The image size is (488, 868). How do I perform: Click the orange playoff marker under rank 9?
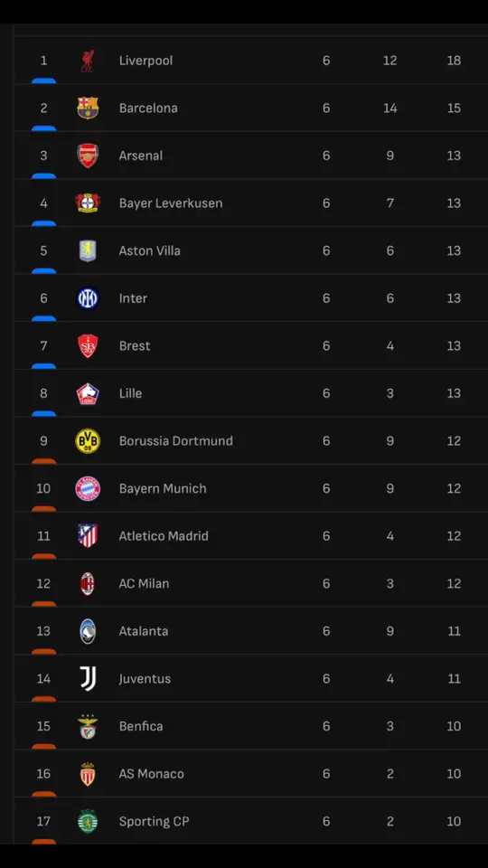click(x=43, y=461)
